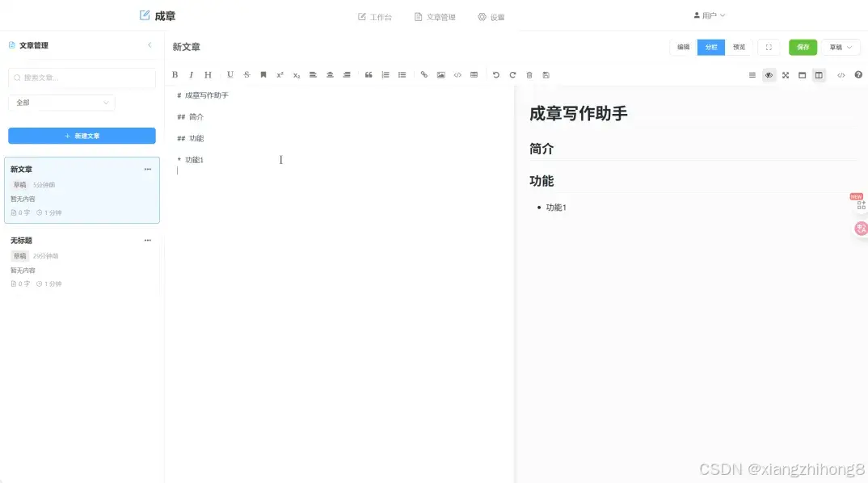Insert a code block from left toolbar group
This screenshot has width=868, height=483.
pos(457,74)
